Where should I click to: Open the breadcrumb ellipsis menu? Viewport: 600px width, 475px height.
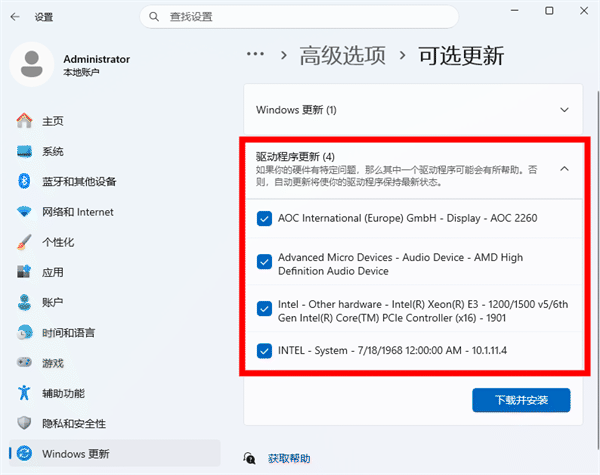click(255, 54)
